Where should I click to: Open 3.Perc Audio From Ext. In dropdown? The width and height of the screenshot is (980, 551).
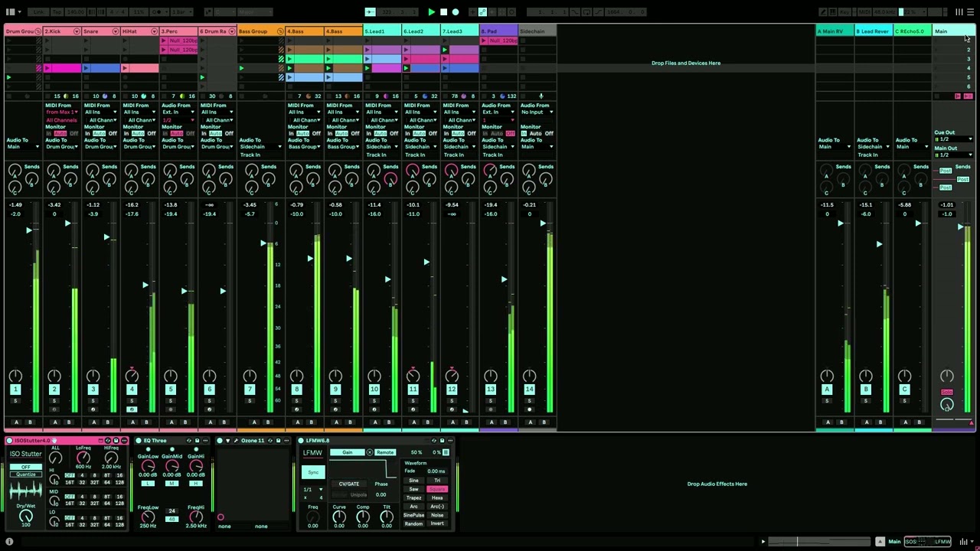178,112
